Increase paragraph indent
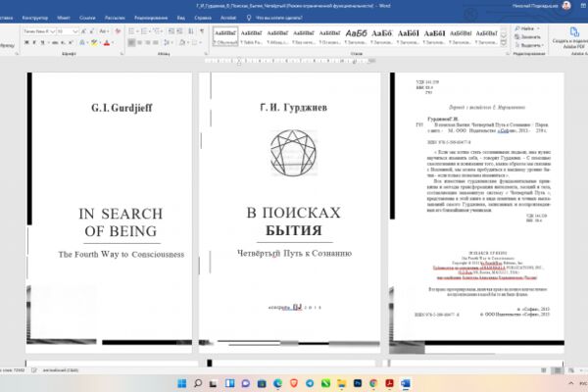Screen dimensions: 588x392 coord(180,31)
